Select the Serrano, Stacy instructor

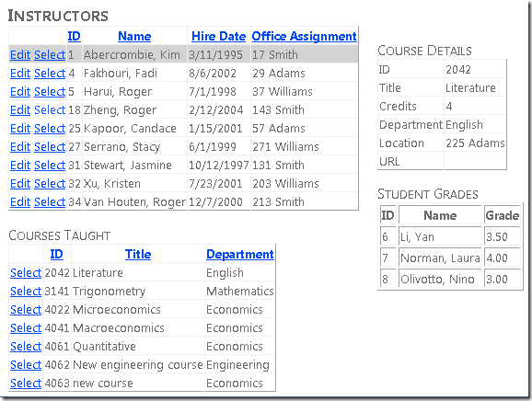click(50, 147)
